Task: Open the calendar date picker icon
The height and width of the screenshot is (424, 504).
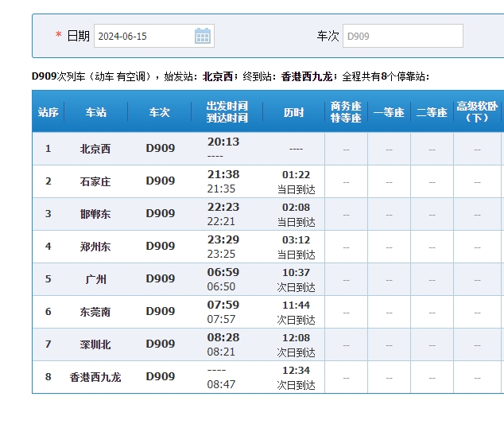Action: pos(203,36)
